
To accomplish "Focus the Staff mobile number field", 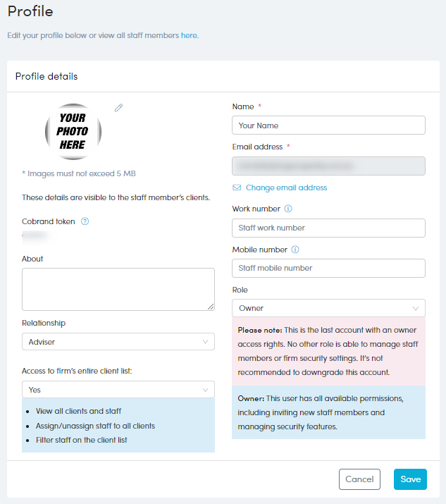I will (x=328, y=268).
